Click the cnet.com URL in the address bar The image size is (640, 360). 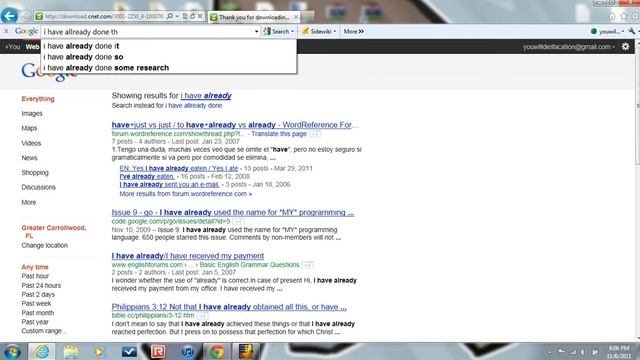tap(104, 16)
